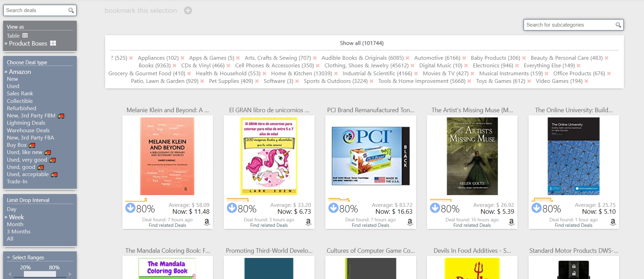
Task: Open the Clothing, Shoes & Jewelry category
Action: (x=366, y=66)
